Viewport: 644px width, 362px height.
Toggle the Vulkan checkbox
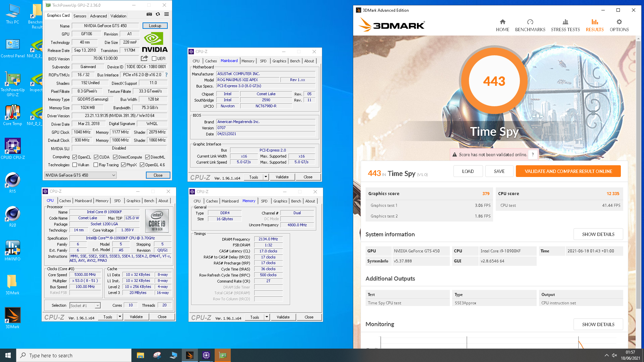pos(75,165)
